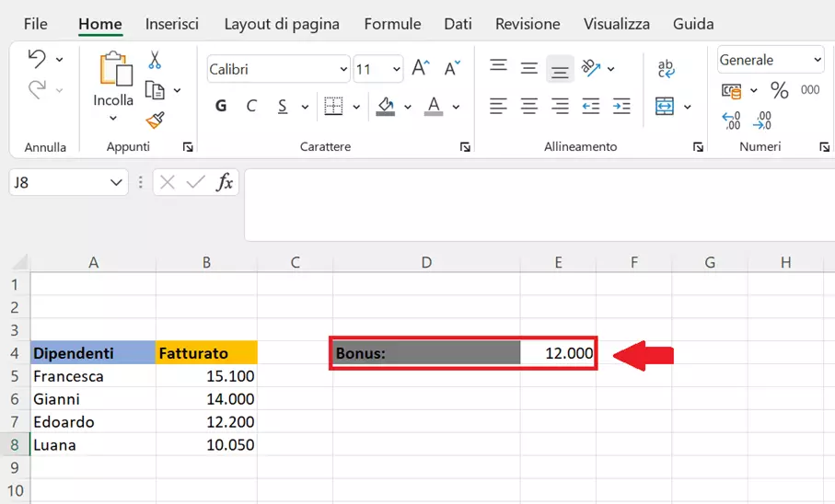Toggle italic formatting C button
The image size is (835, 504).
(x=251, y=106)
